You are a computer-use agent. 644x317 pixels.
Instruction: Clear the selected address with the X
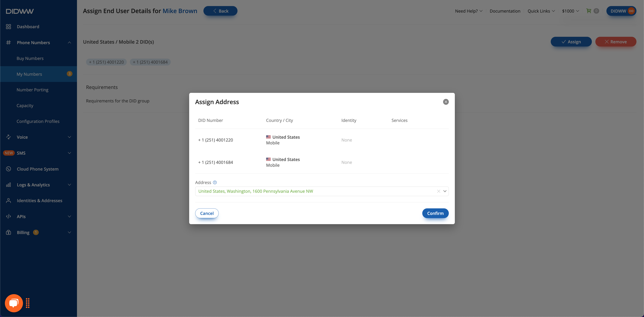[x=439, y=191]
